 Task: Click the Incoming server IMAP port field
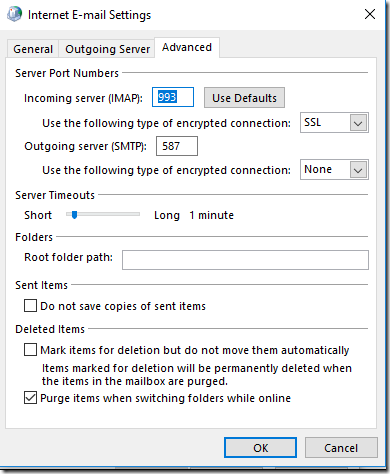coord(173,97)
